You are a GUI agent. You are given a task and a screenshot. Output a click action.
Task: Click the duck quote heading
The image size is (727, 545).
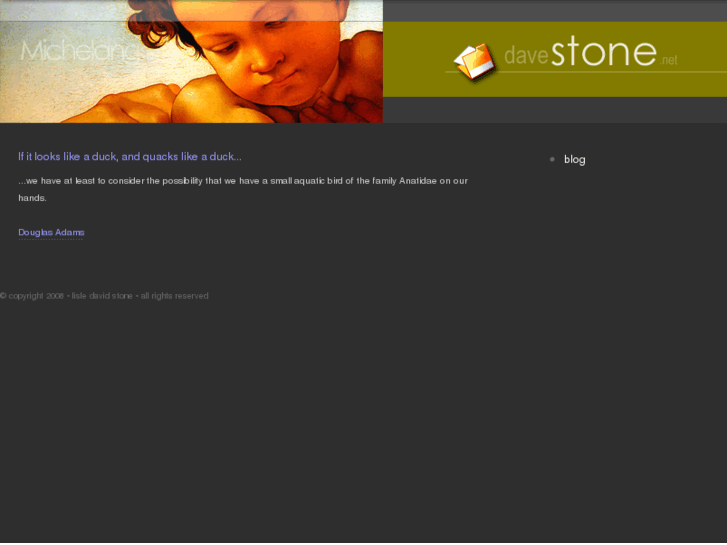130,157
